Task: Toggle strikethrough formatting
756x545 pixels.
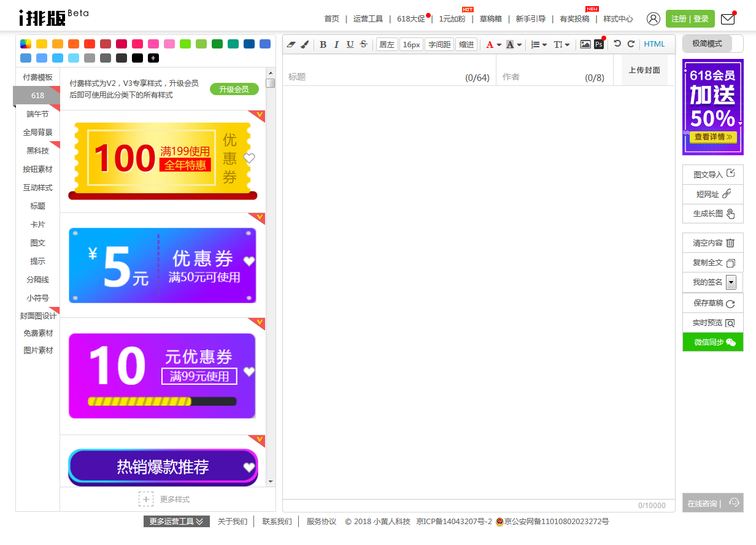Action: click(x=363, y=44)
